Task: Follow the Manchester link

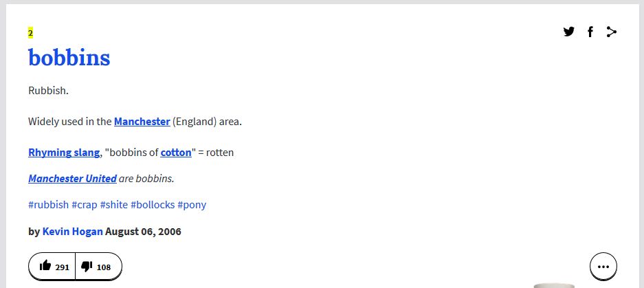Action: pos(142,122)
